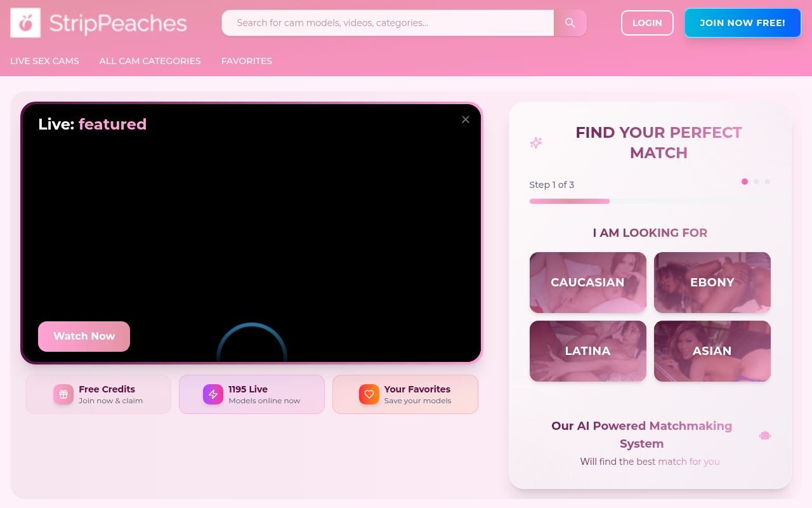Select the EBONY preference card
Image resolution: width=812 pixels, height=508 pixels.
click(712, 282)
